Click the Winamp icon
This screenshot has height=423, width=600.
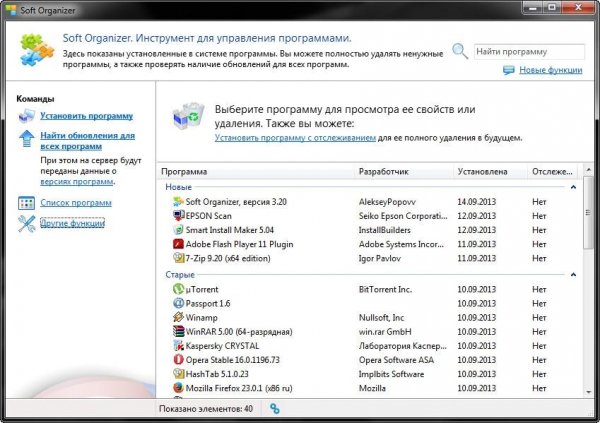tap(178, 317)
